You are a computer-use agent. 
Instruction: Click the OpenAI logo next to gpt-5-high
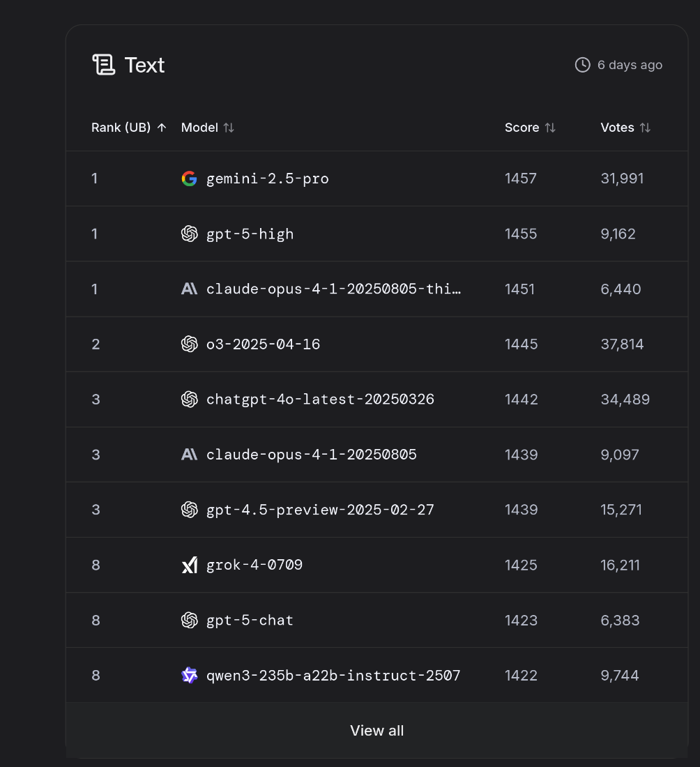[x=190, y=234]
